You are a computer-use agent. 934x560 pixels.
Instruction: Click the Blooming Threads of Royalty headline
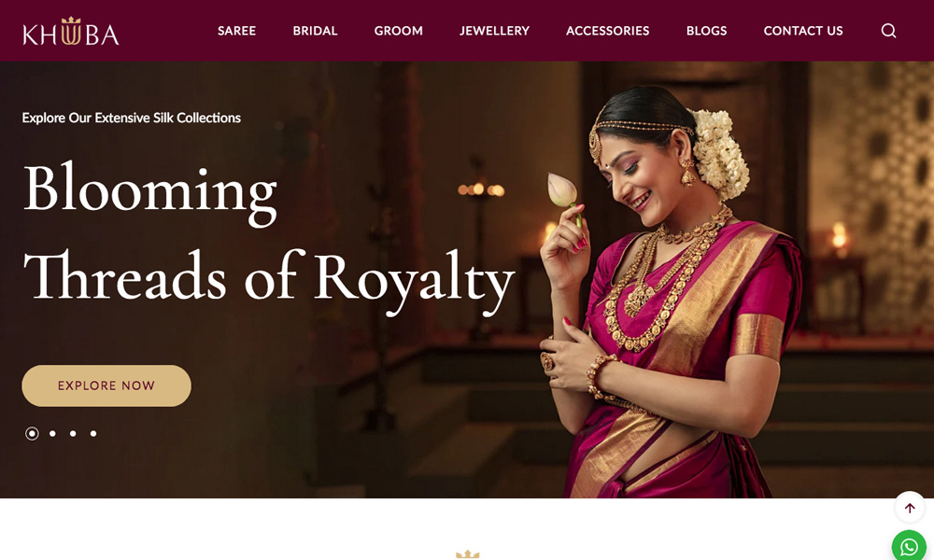pos(268,237)
